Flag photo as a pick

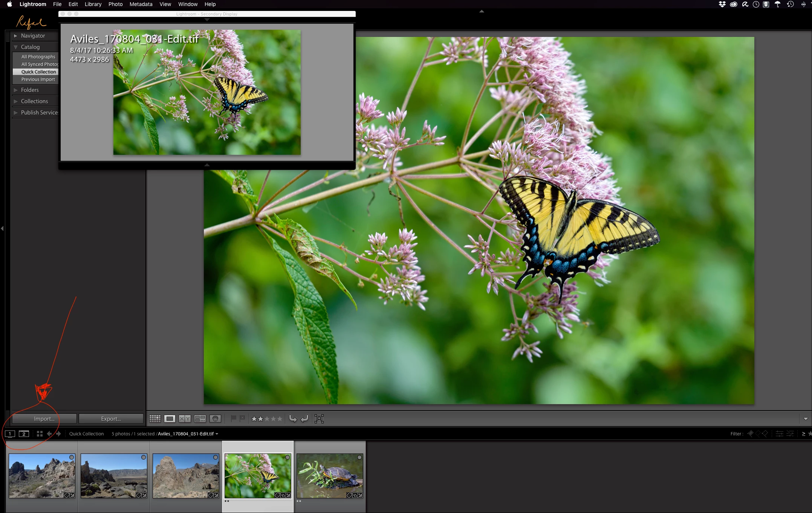(233, 418)
